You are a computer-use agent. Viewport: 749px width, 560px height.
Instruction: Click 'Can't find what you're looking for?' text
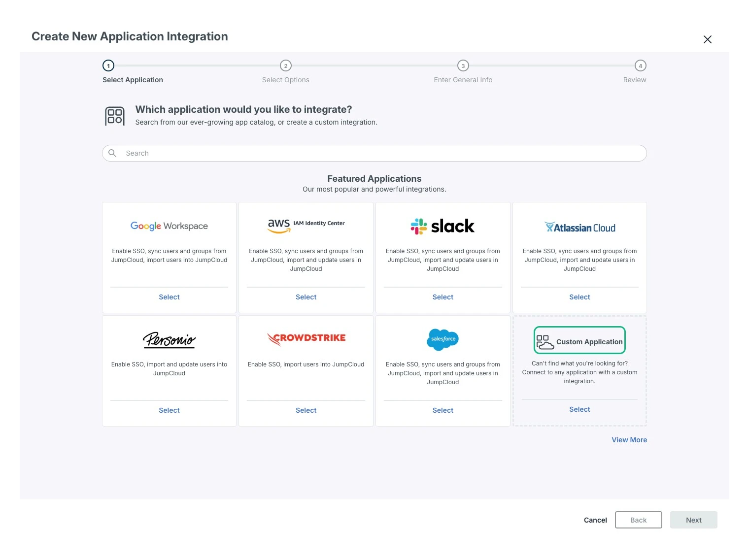pyautogui.click(x=579, y=363)
